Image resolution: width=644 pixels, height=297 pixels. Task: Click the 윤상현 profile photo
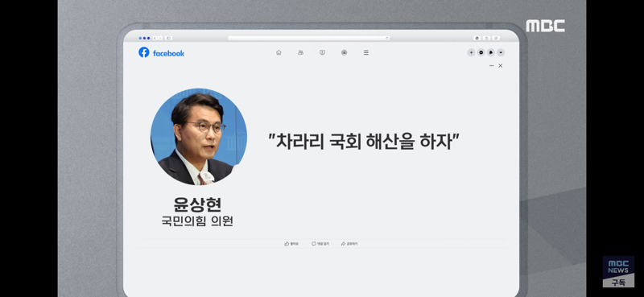(199, 136)
